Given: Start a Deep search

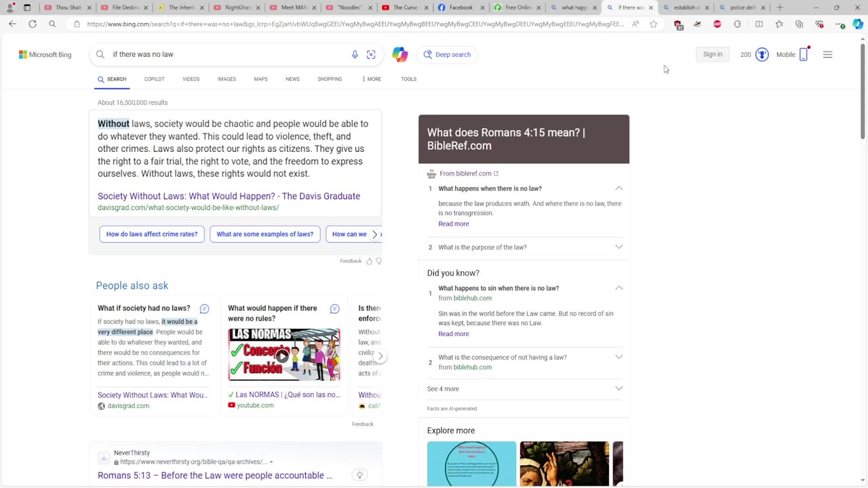Looking at the screenshot, I should click(448, 54).
